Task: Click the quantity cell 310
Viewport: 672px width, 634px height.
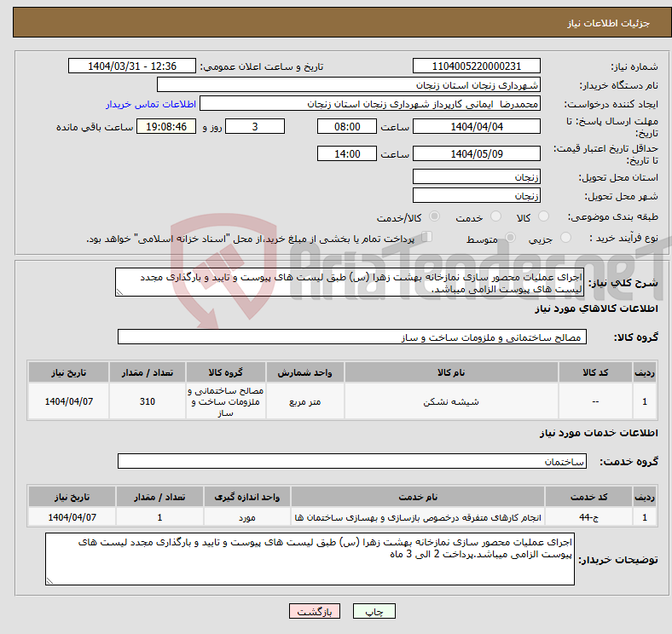Action: tap(148, 401)
